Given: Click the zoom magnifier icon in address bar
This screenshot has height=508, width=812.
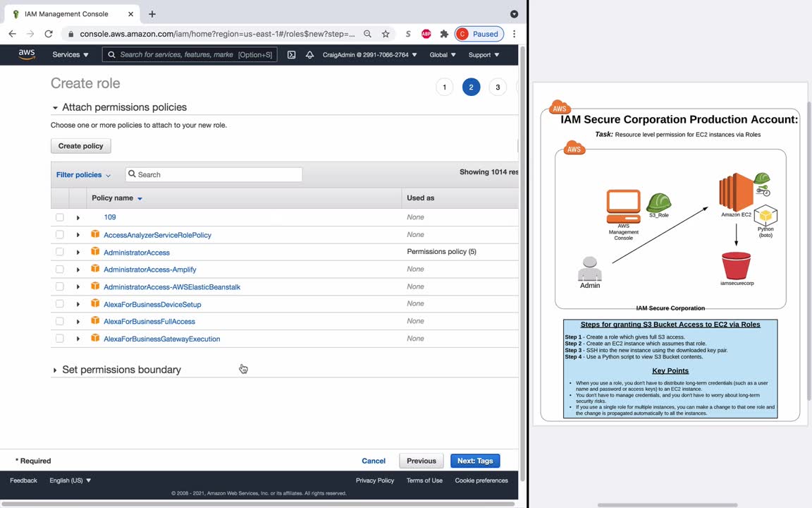Looking at the screenshot, I should tap(367, 34).
